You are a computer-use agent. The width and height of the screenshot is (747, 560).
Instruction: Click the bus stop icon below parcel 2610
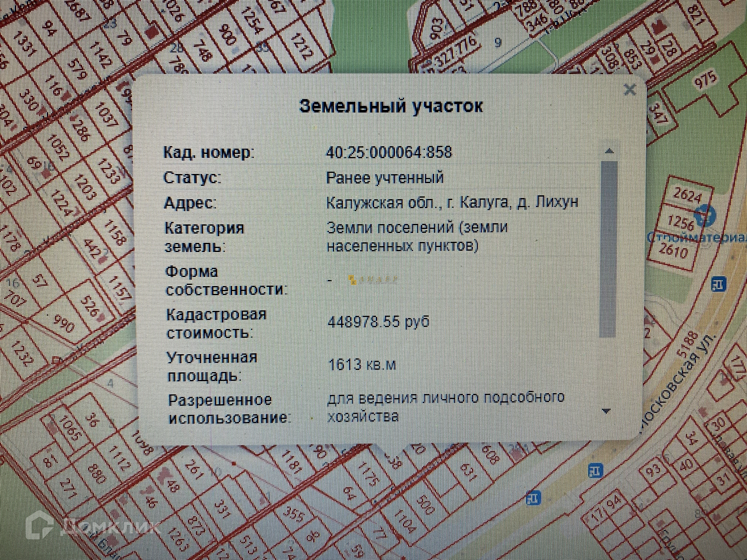point(718,284)
